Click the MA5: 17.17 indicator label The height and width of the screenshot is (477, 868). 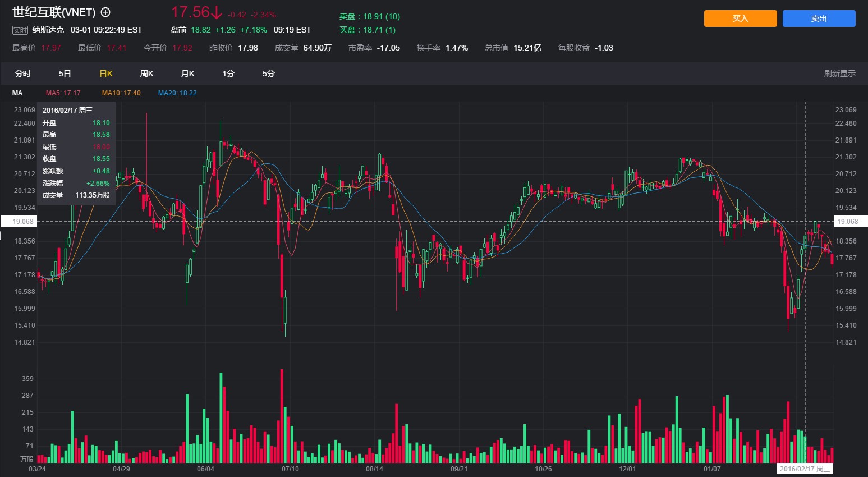(63, 93)
